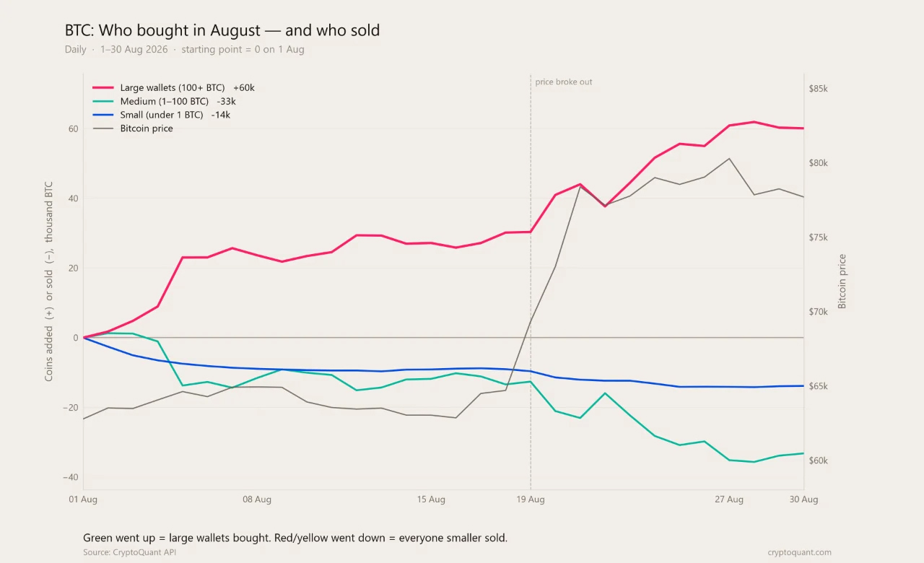Click the $60k right axis label
Viewport: 924px width, 563px height.
(819, 461)
